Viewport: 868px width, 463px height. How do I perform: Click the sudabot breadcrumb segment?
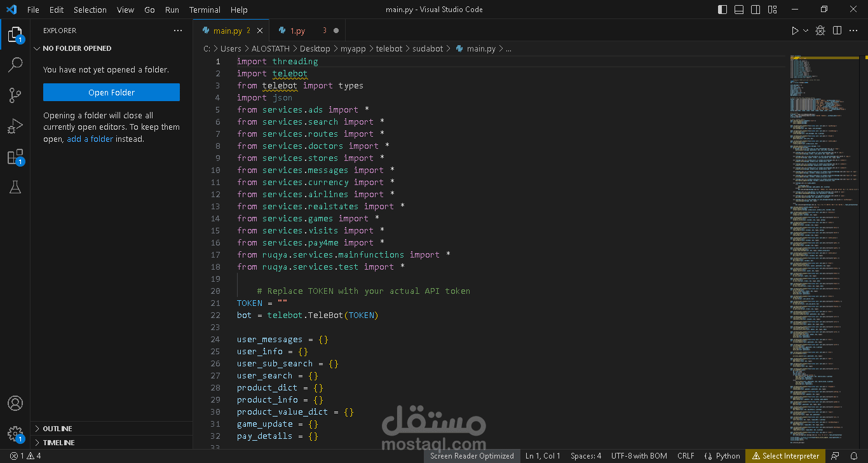(x=428, y=48)
